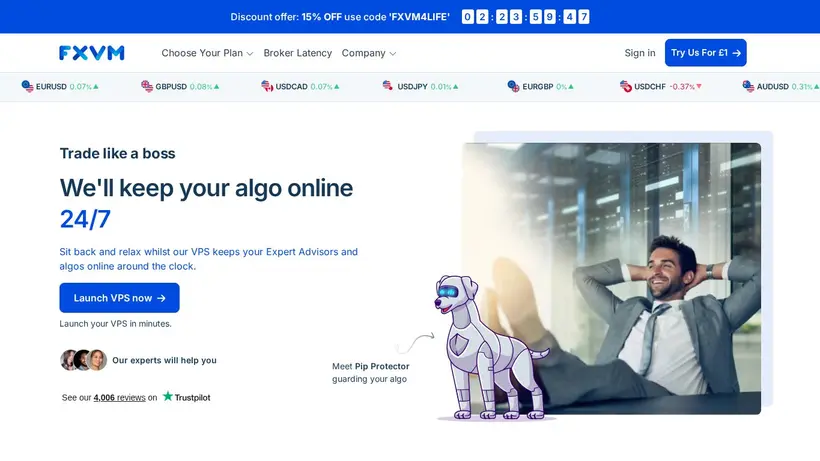
Task: Click the red down arrow beside USDCHF
Action: coord(699,86)
